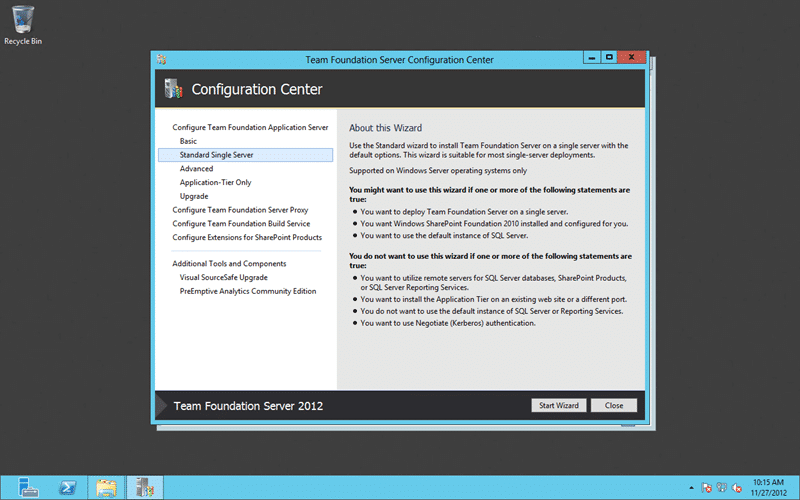This screenshot has width=800, height=500.
Task: Select Team Foundation Server taskbar icon
Action: pyautogui.click(x=145, y=487)
